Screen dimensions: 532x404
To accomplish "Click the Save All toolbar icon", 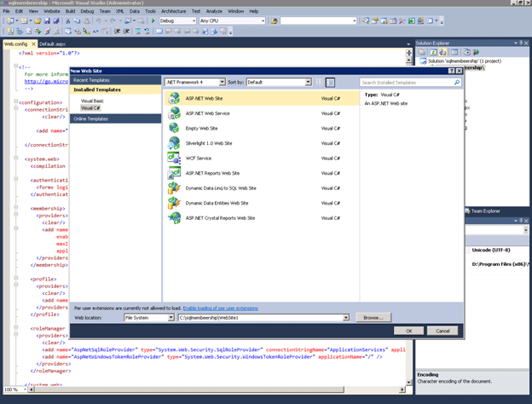I will tap(56, 21).
